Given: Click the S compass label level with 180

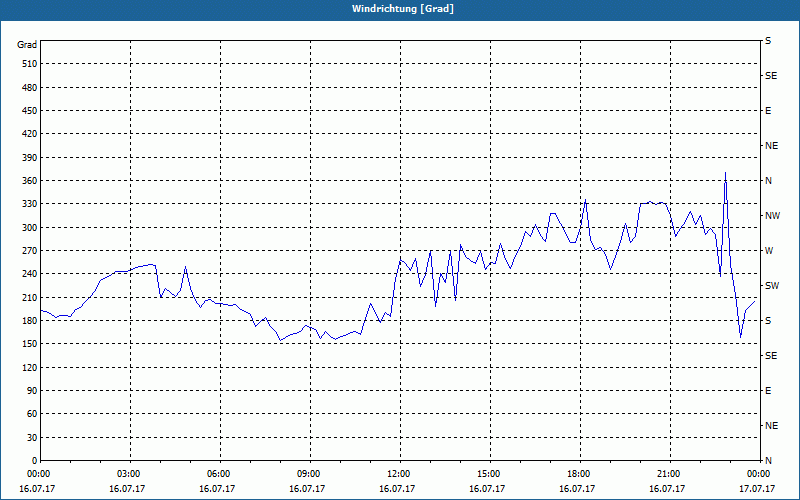Looking at the screenshot, I should (x=768, y=320).
